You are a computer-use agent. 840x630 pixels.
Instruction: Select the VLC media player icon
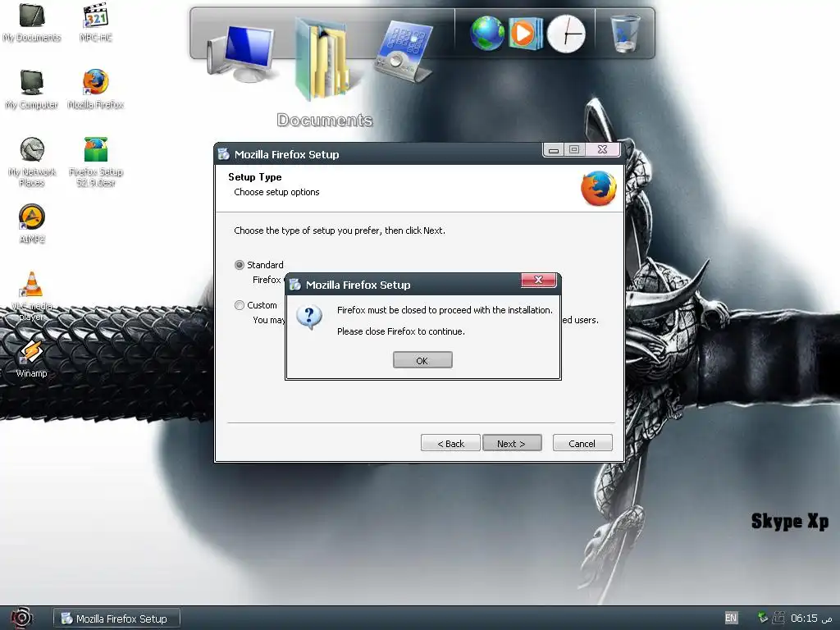32,295
